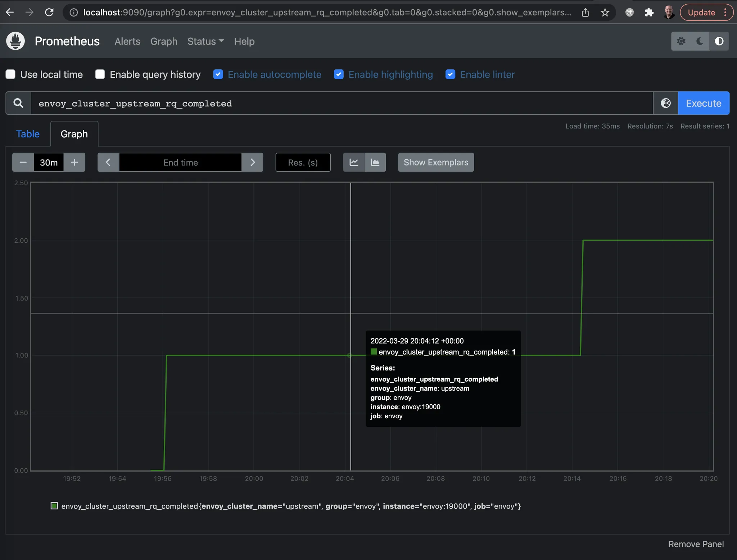This screenshot has width=737, height=560.
Task: Decrease the 30m time range
Action: (x=23, y=162)
